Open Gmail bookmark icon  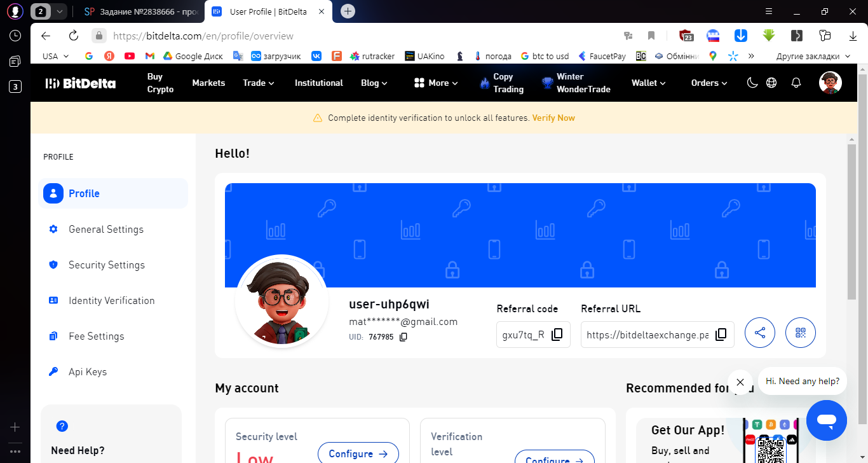(x=150, y=56)
